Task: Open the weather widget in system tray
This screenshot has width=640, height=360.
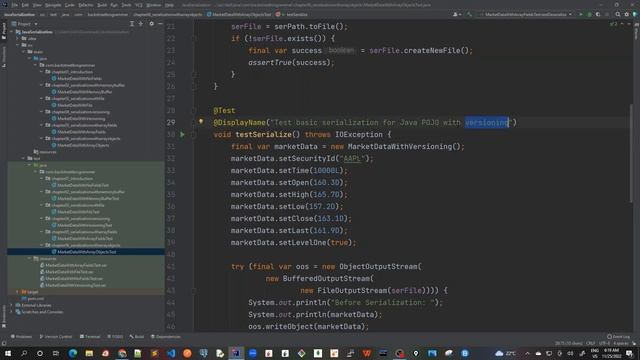Action: tap(505, 353)
